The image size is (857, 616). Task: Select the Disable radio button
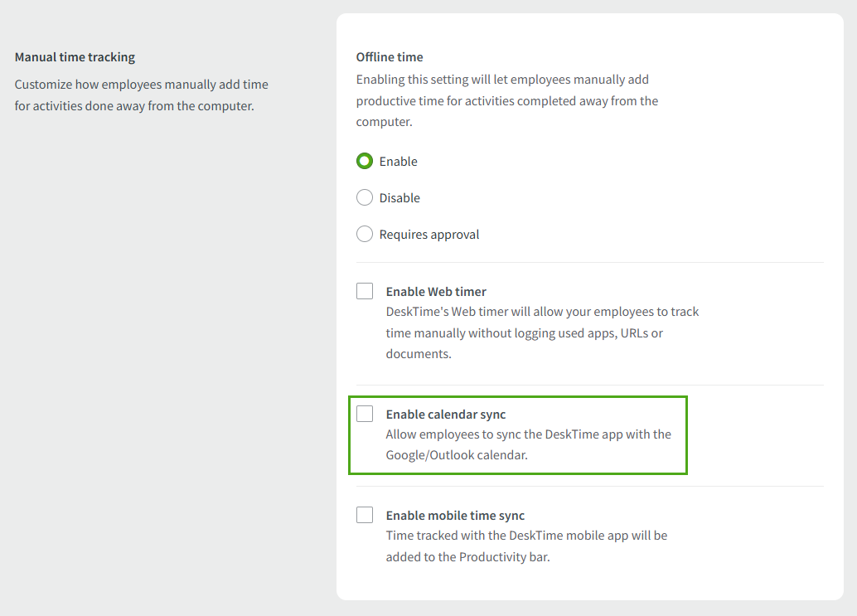click(x=365, y=197)
